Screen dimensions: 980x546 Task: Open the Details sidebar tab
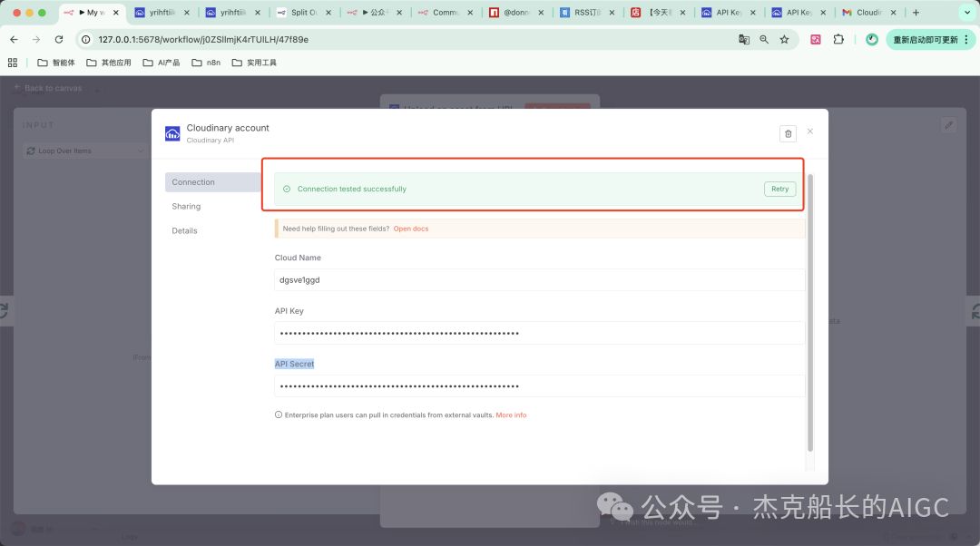pyautogui.click(x=184, y=230)
